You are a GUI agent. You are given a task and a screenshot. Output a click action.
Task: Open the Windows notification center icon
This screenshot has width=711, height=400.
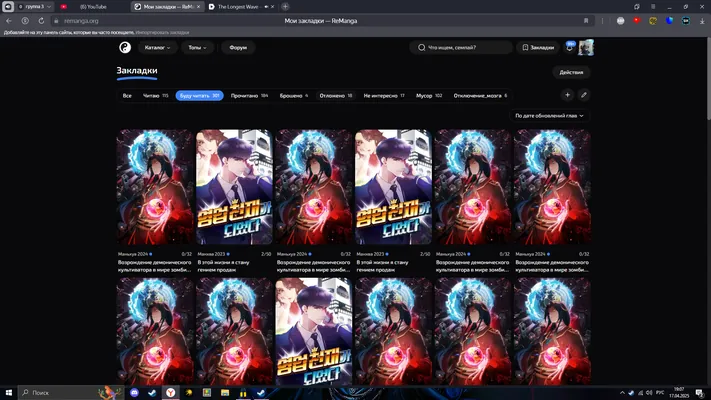click(700, 393)
